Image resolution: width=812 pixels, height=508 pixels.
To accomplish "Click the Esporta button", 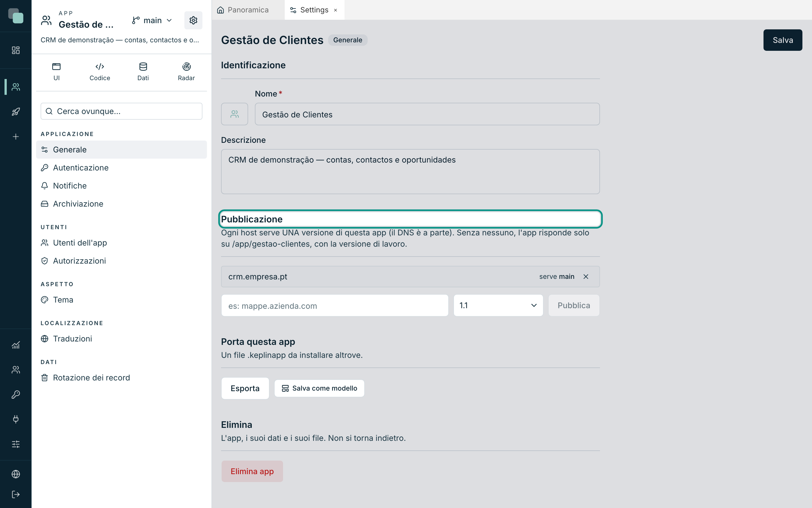I will click(x=245, y=388).
